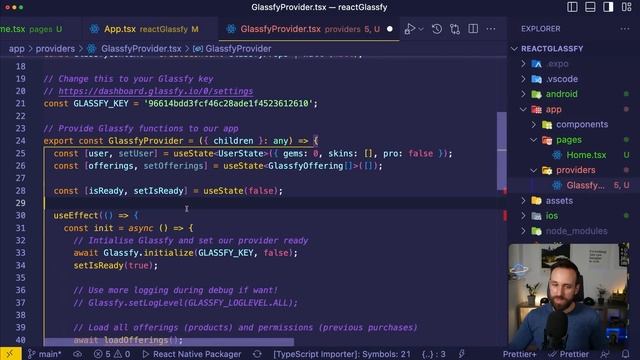
Task: Click the main* git branch indicator
Action: [x=44, y=354]
